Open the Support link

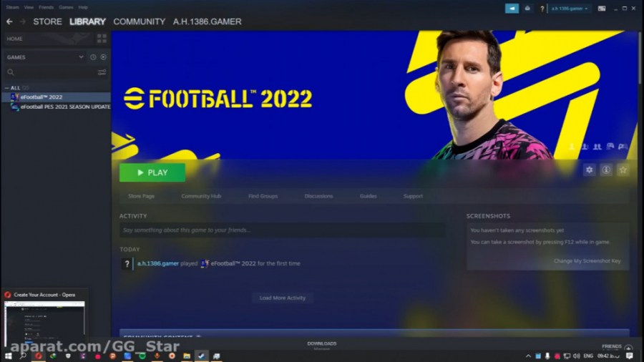coord(413,196)
